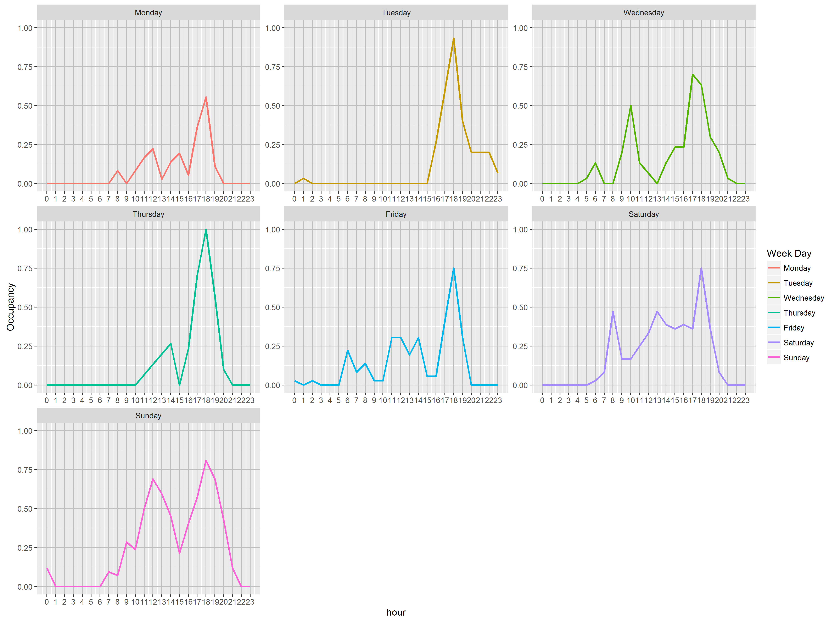Click the 0.75 tick label on Wednesday panel

pyautogui.click(x=520, y=67)
